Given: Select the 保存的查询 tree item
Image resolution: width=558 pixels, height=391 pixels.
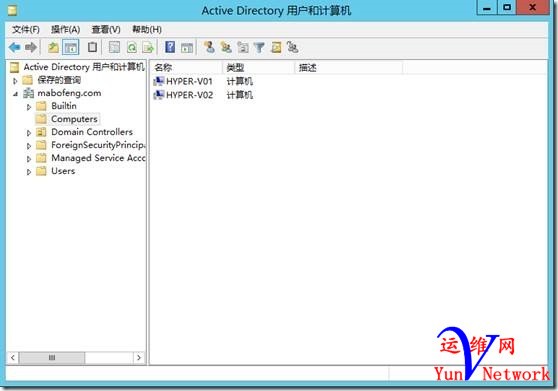Looking at the screenshot, I should pos(59,80).
